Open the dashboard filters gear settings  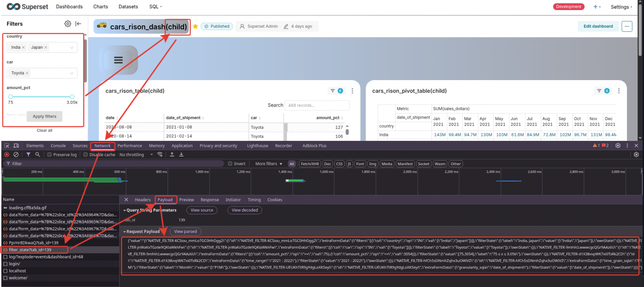click(x=68, y=24)
